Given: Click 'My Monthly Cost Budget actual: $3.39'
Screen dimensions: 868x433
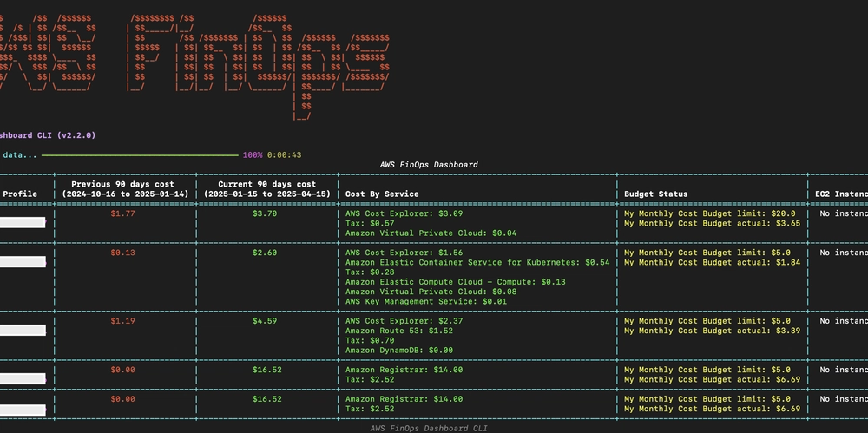Looking at the screenshot, I should coord(712,331).
